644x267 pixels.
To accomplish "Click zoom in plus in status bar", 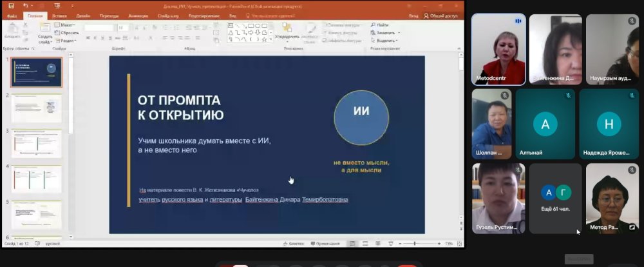I will pos(439,244).
